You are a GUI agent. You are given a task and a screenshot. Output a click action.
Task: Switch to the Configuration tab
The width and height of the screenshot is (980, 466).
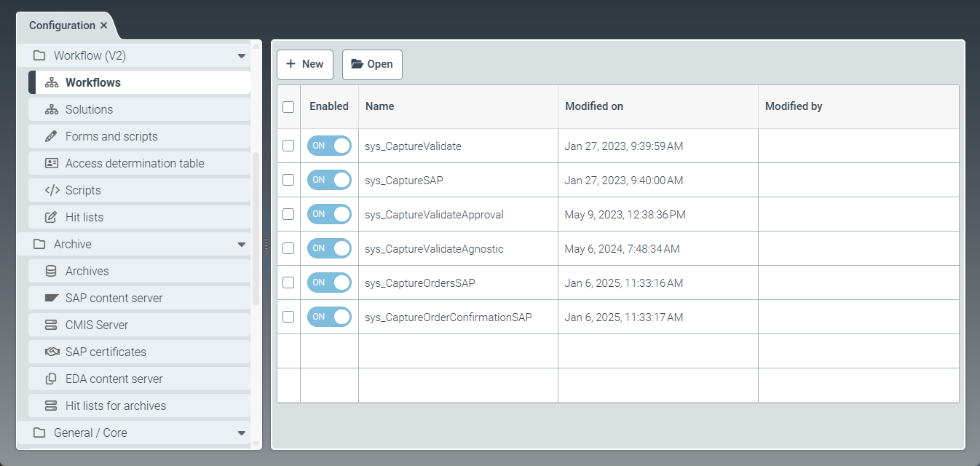point(60,25)
